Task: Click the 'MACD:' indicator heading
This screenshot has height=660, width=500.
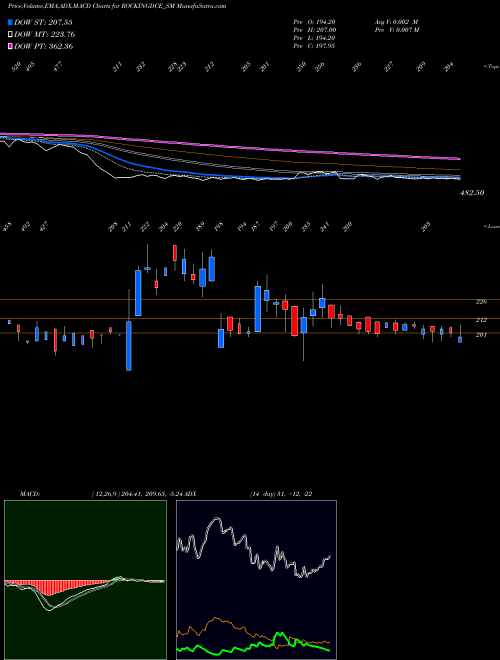Action: click(30, 494)
